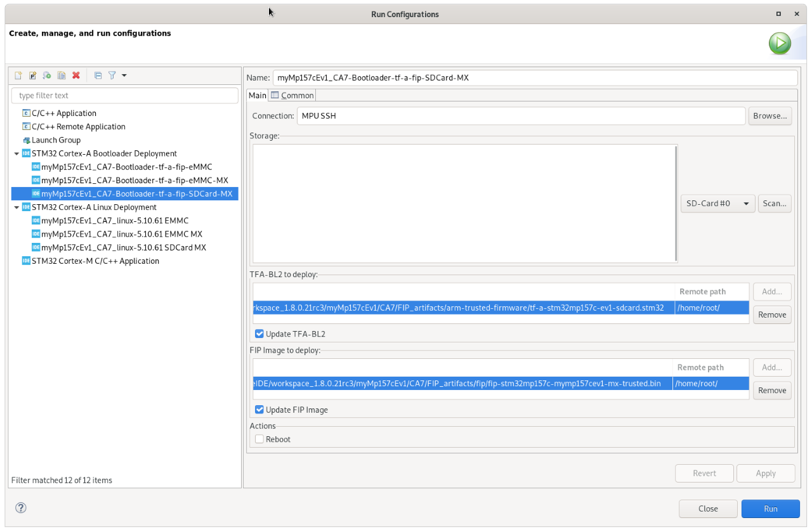Click Remote path header in TFA-BL2 table
The width and height of the screenshot is (812, 532).
[x=702, y=292]
